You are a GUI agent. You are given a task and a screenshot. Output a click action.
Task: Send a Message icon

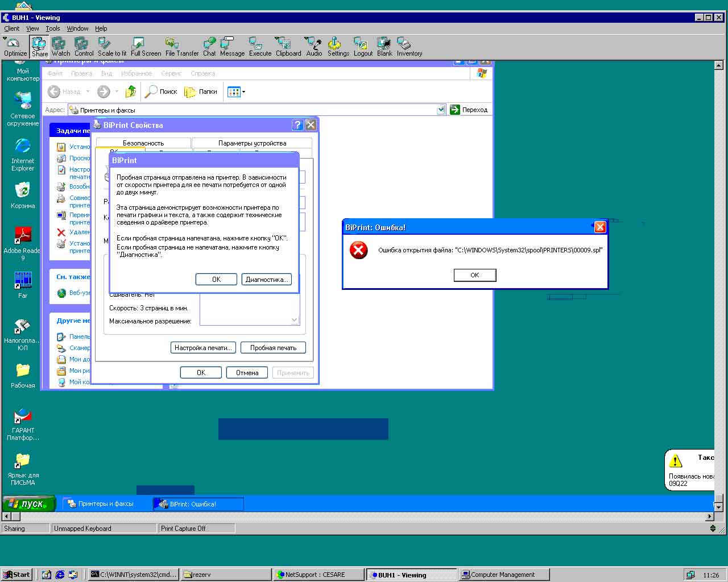(x=232, y=47)
